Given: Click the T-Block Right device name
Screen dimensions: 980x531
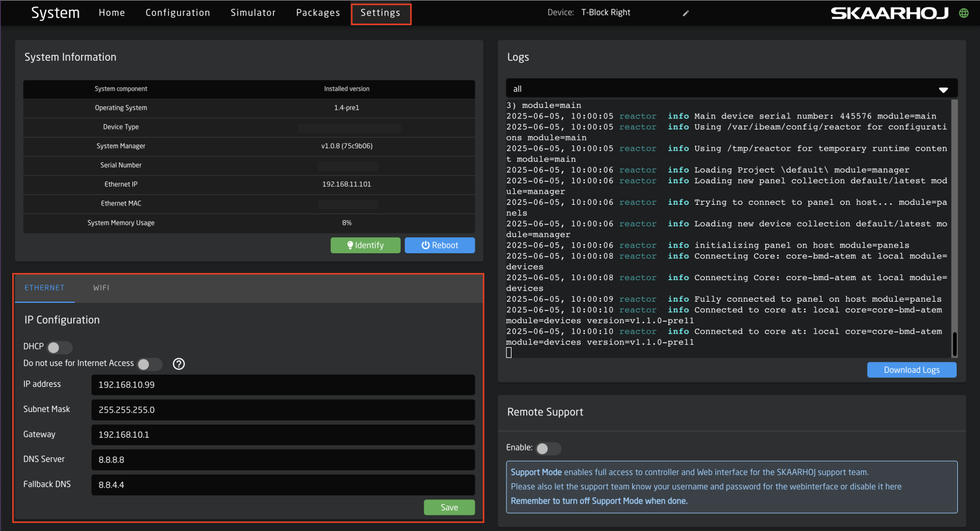Looking at the screenshot, I should (605, 12).
